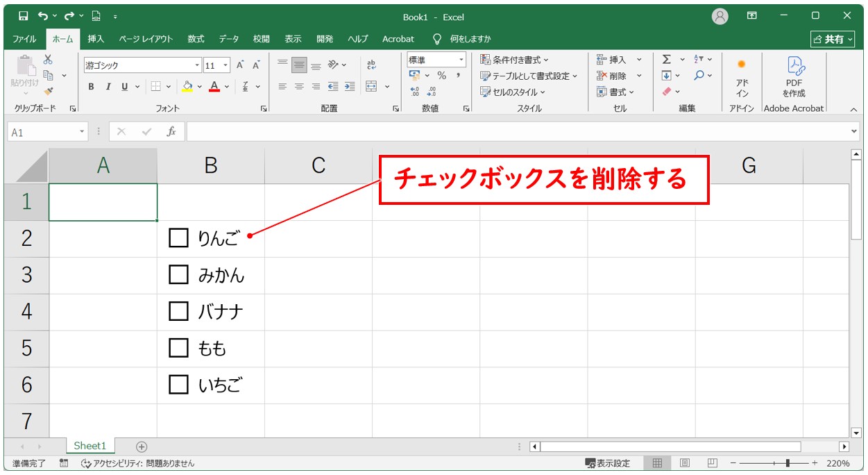Apply italic formatting with I button
Viewport: 868px width, 475px height.
click(108, 87)
